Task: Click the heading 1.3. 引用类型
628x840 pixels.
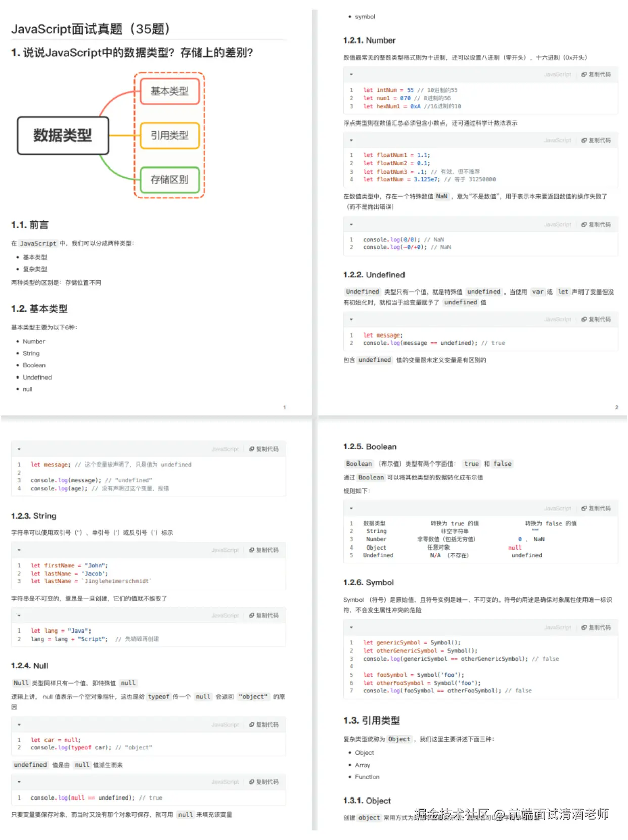Action: [x=372, y=721]
